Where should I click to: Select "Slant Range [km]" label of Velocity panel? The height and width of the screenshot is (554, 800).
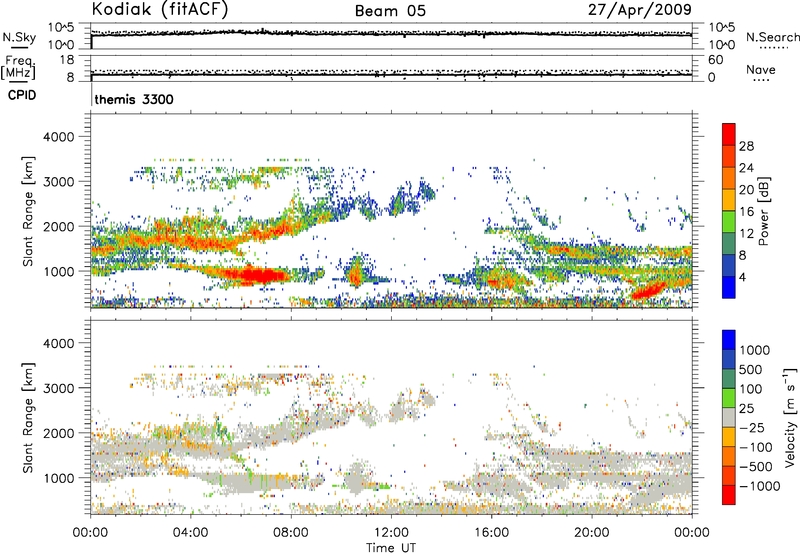(28, 418)
